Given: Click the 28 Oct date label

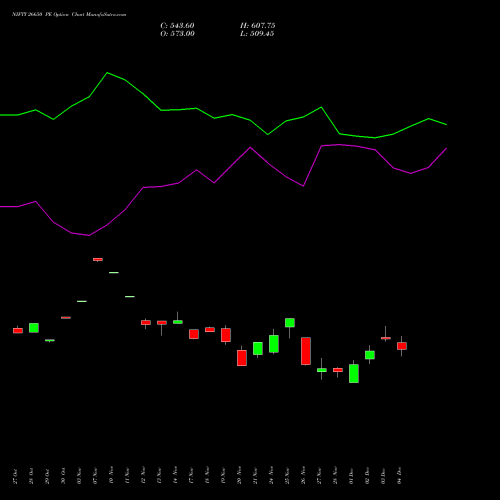Looking at the screenshot, I should click(31, 476).
